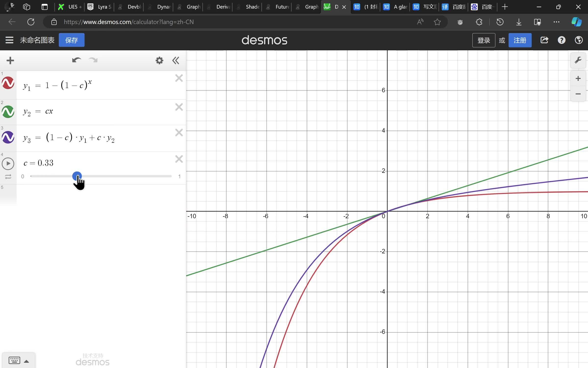Click the share graph icon

coord(544,40)
